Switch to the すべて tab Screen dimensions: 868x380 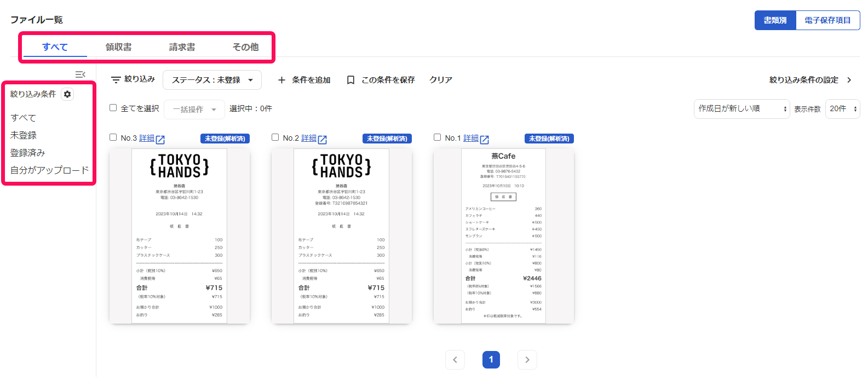(x=55, y=47)
